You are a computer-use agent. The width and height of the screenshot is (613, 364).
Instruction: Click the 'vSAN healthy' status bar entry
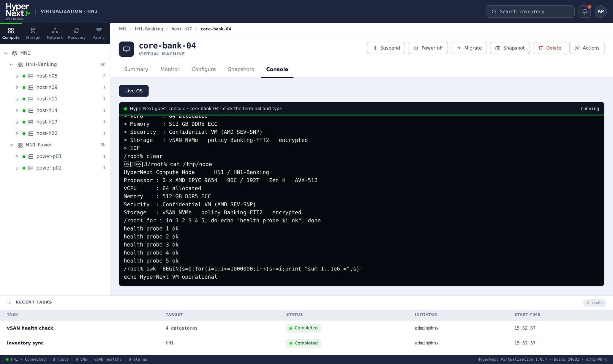pos(108,360)
